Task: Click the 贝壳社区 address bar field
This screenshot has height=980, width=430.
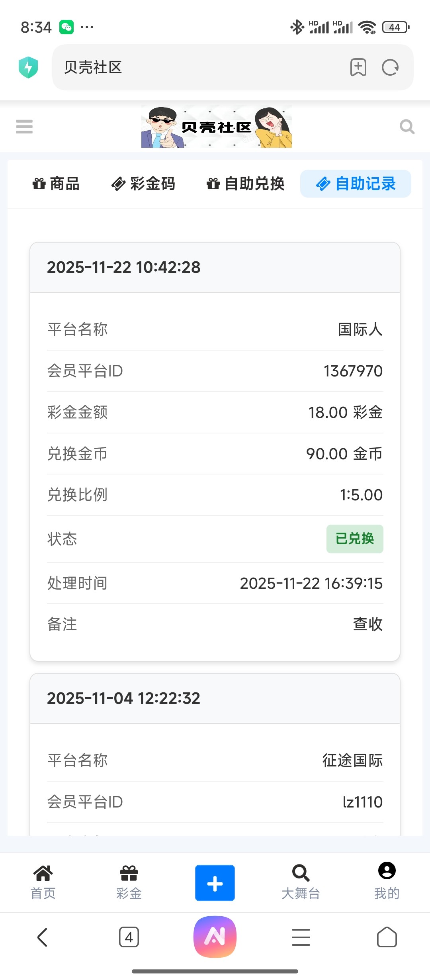Action: (199, 67)
